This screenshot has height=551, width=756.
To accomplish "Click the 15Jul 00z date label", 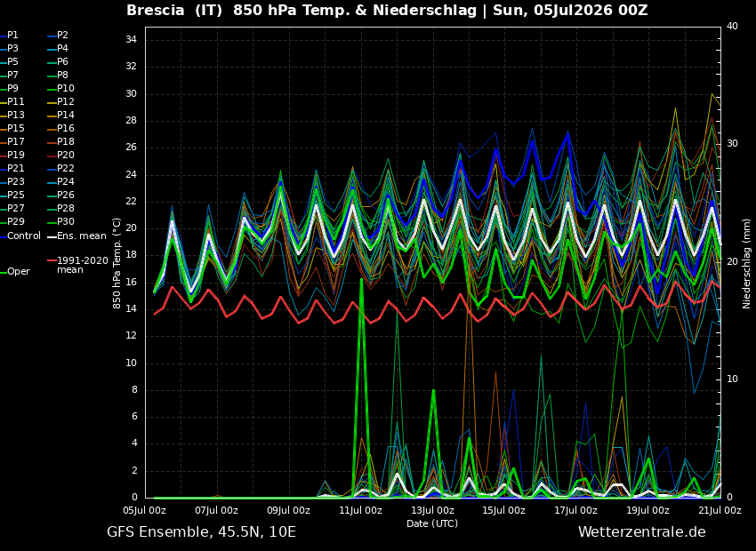I will (503, 510).
